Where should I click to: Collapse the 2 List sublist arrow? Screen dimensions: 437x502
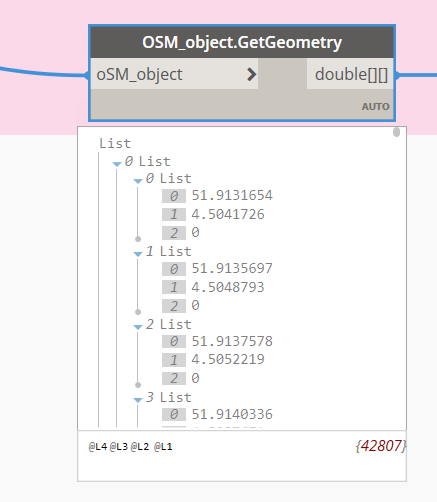click(138, 327)
